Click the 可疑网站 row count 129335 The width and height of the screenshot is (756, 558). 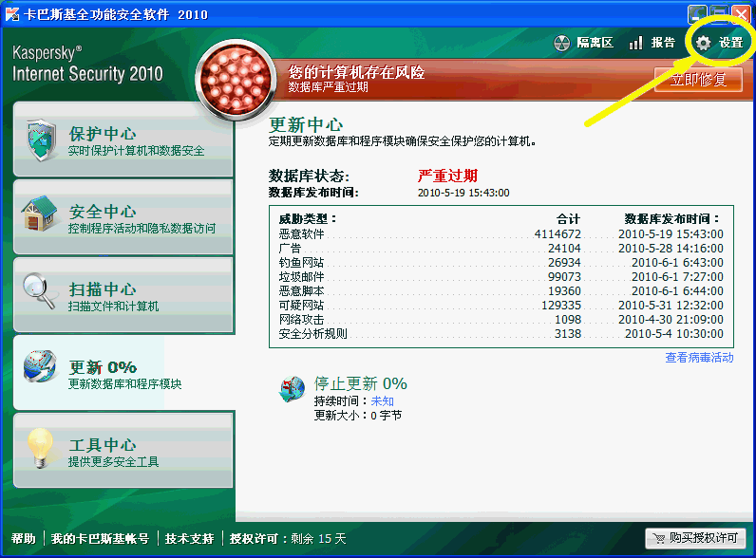[x=561, y=305]
